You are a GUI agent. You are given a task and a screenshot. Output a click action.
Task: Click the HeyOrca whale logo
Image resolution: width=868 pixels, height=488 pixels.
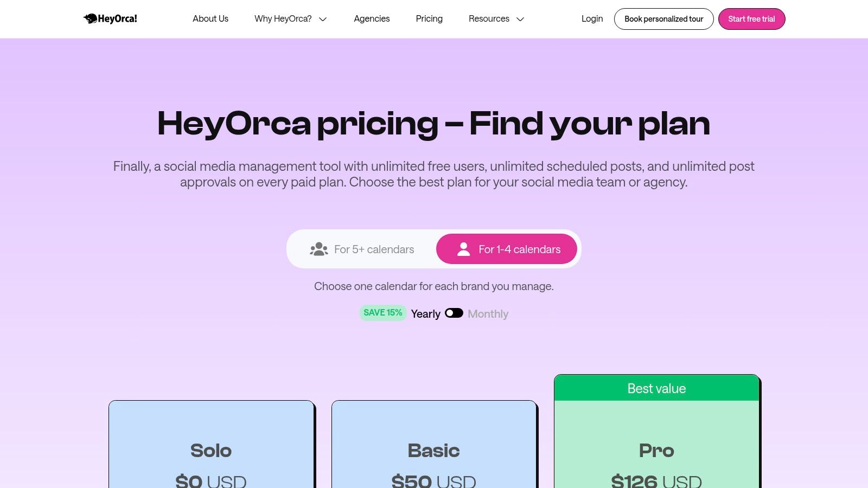point(91,18)
